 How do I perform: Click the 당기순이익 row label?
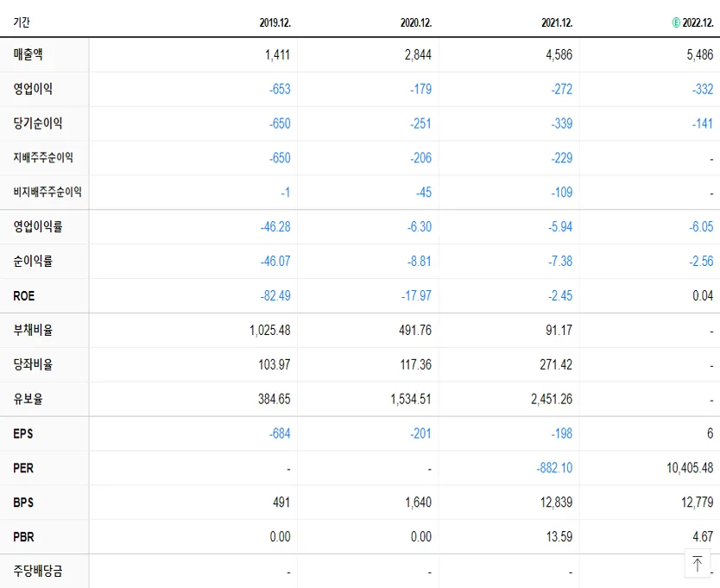[38, 123]
